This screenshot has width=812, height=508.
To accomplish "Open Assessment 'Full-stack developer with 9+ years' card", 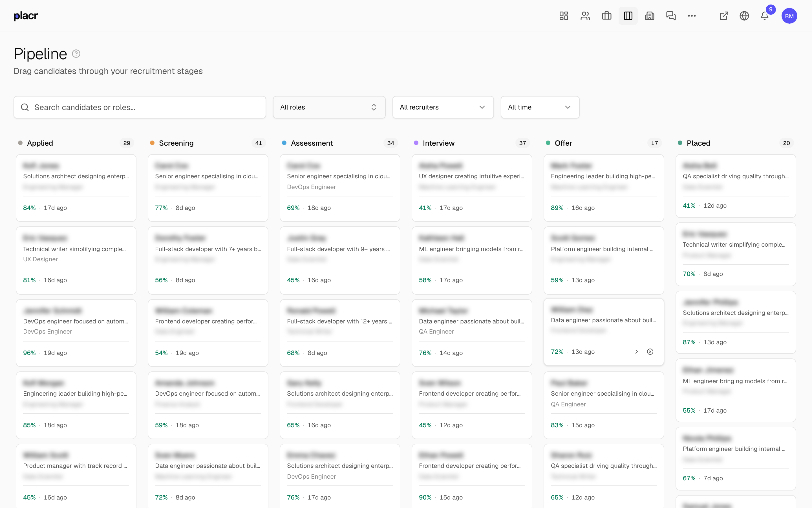I will pyautogui.click(x=340, y=260).
